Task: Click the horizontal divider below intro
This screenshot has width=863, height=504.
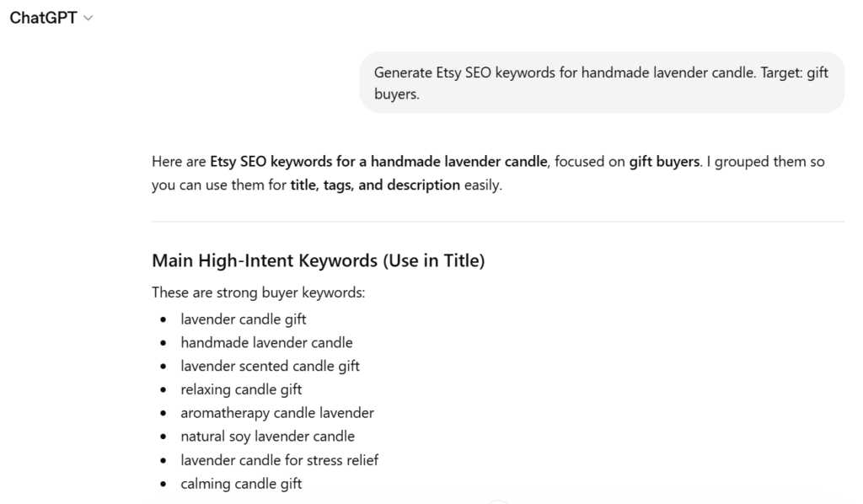Action: pos(497,222)
